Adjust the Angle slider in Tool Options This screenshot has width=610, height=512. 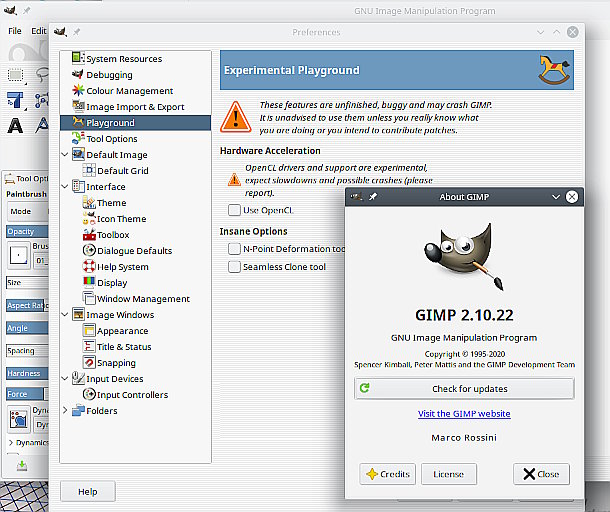pyautogui.click(x=27, y=328)
